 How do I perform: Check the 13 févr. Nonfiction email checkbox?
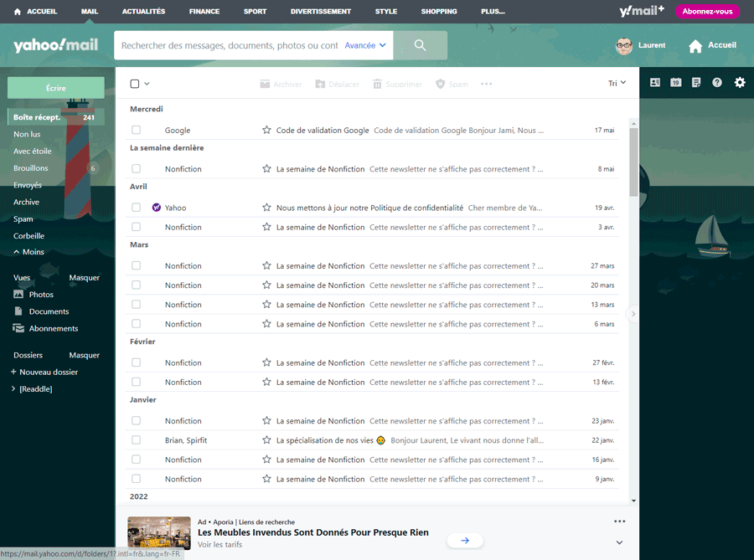point(136,382)
